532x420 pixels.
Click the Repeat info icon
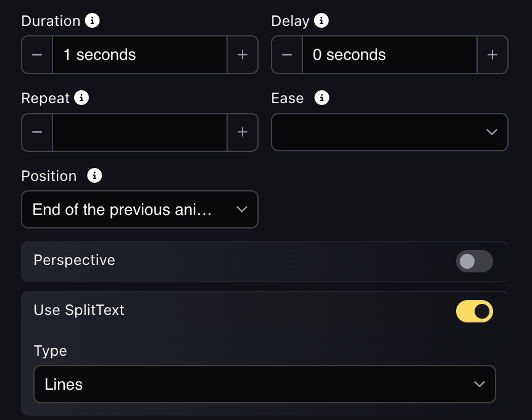tap(81, 98)
